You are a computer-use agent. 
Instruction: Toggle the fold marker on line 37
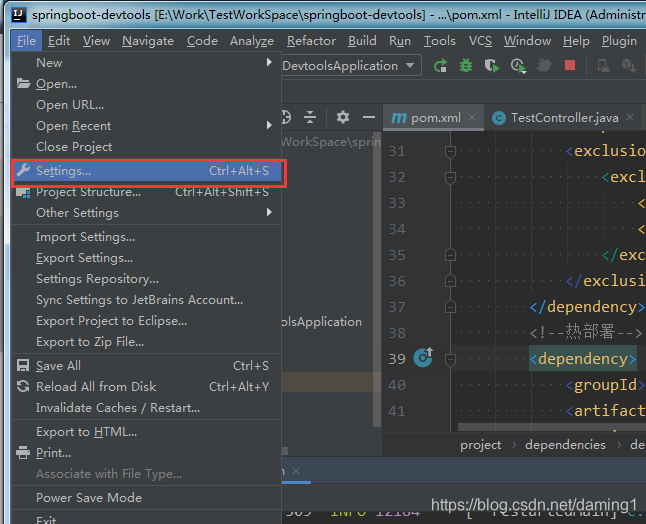450,307
